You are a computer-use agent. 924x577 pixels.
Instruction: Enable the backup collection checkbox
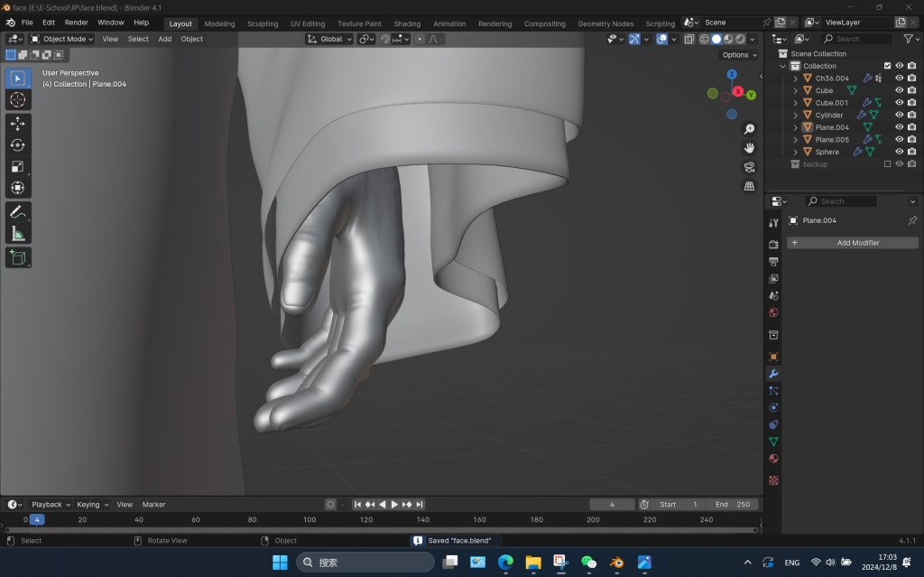click(887, 164)
